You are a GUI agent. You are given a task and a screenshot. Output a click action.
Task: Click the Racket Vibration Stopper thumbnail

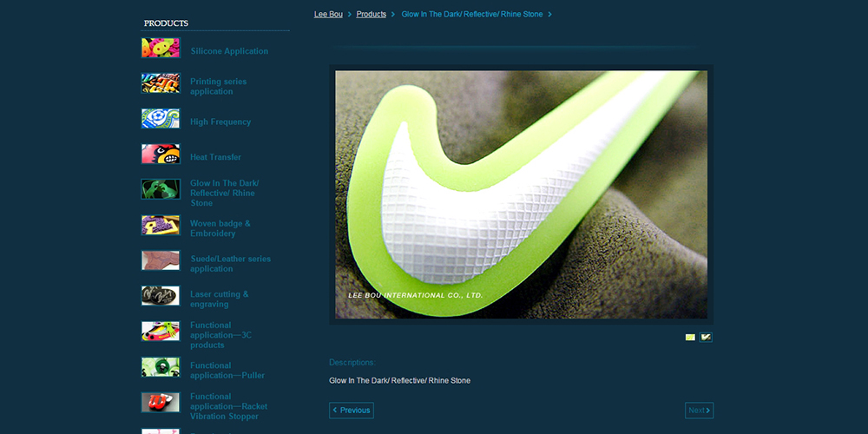tap(161, 403)
